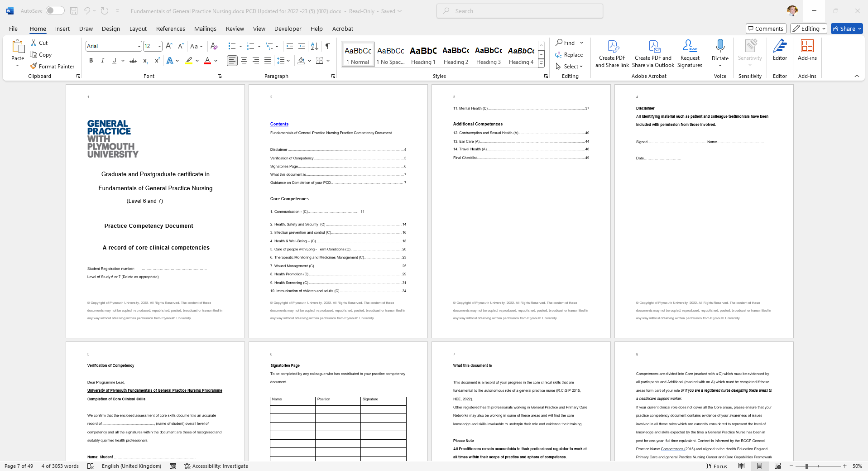
Task: Expand Styles gallery more arrow
Action: [x=541, y=64]
